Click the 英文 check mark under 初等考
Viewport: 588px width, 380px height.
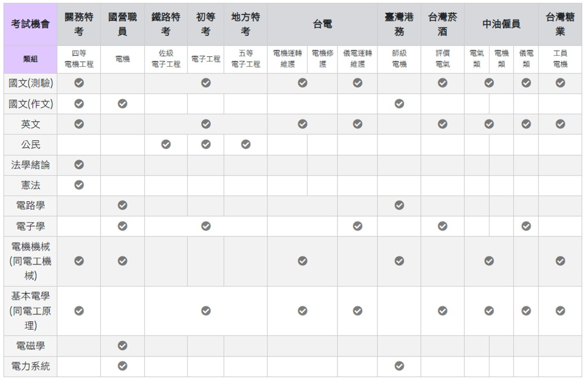206,124
